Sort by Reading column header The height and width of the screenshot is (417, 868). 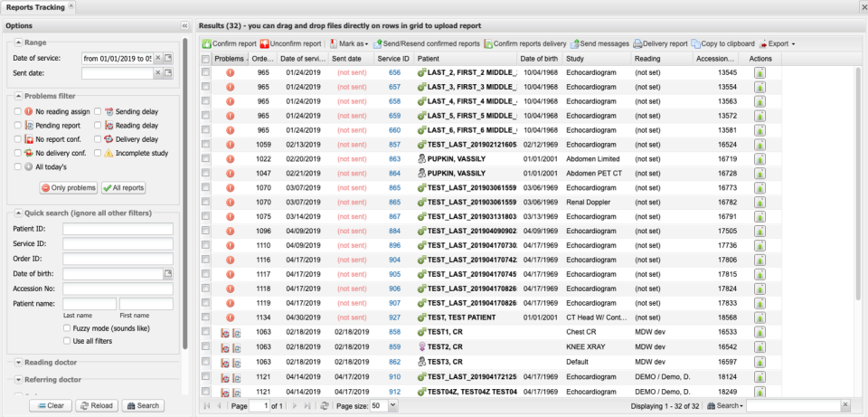point(662,59)
